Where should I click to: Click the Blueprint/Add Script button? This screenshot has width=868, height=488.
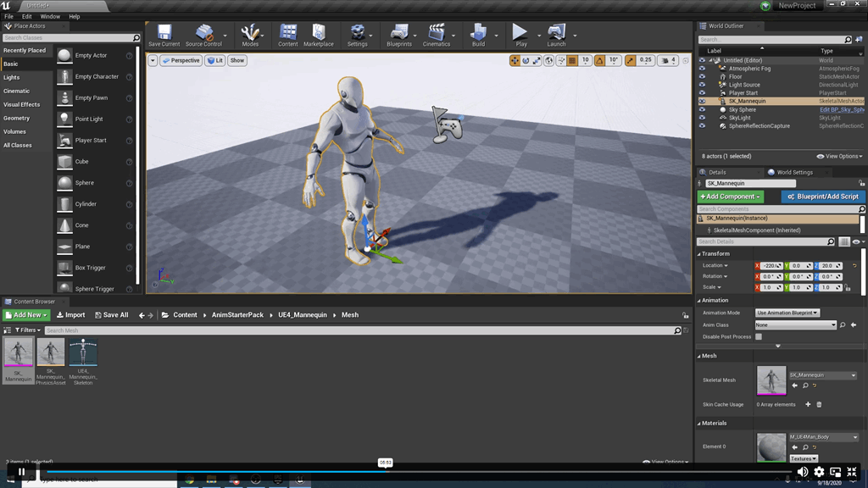tap(823, 197)
